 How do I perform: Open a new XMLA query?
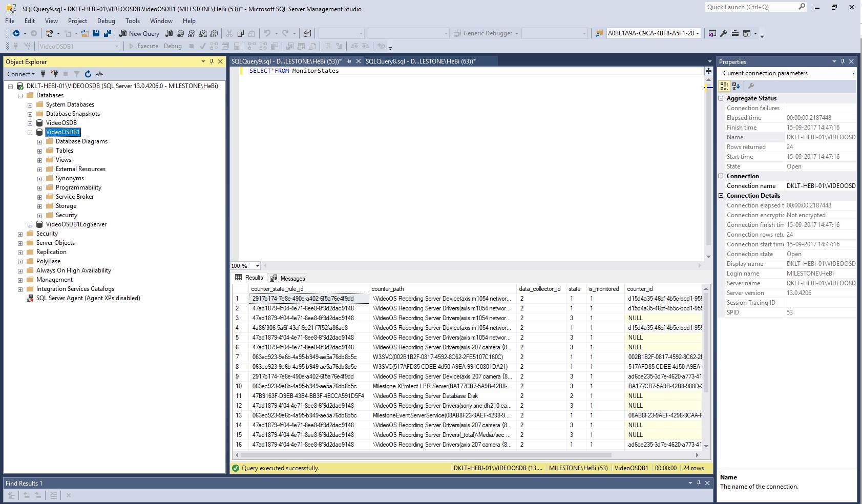click(x=203, y=33)
